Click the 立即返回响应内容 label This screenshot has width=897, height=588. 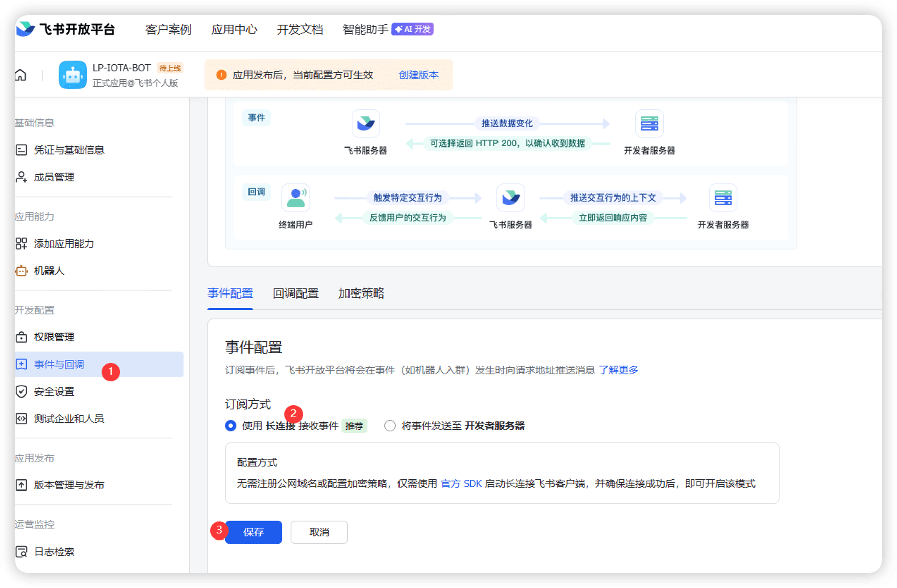[x=613, y=218]
